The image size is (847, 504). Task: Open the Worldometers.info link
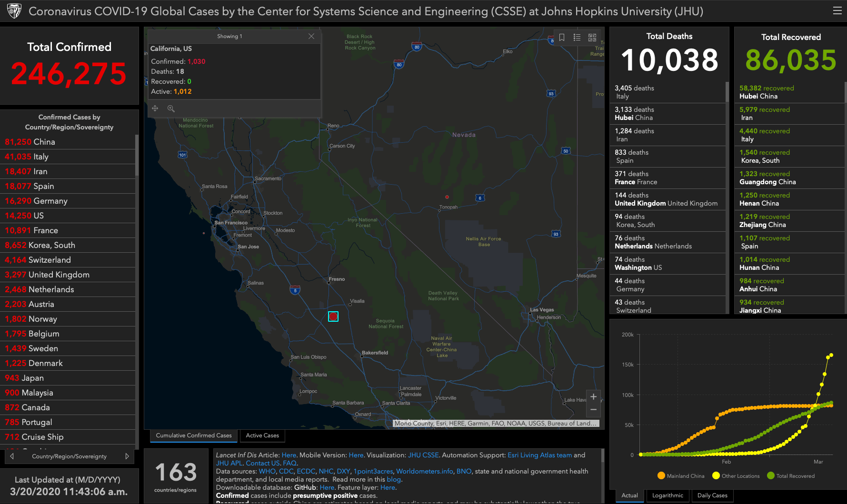click(425, 471)
